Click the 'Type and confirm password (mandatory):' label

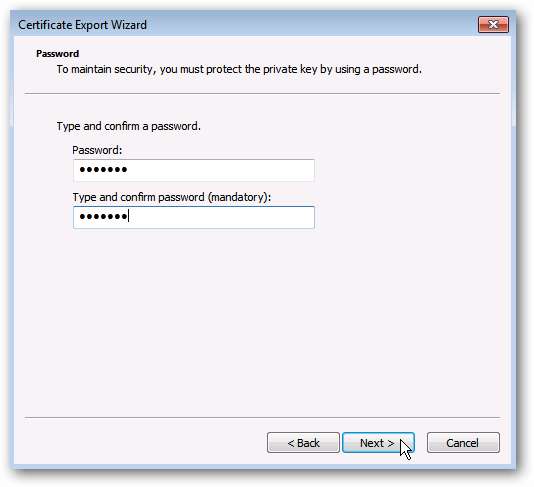coord(172,197)
